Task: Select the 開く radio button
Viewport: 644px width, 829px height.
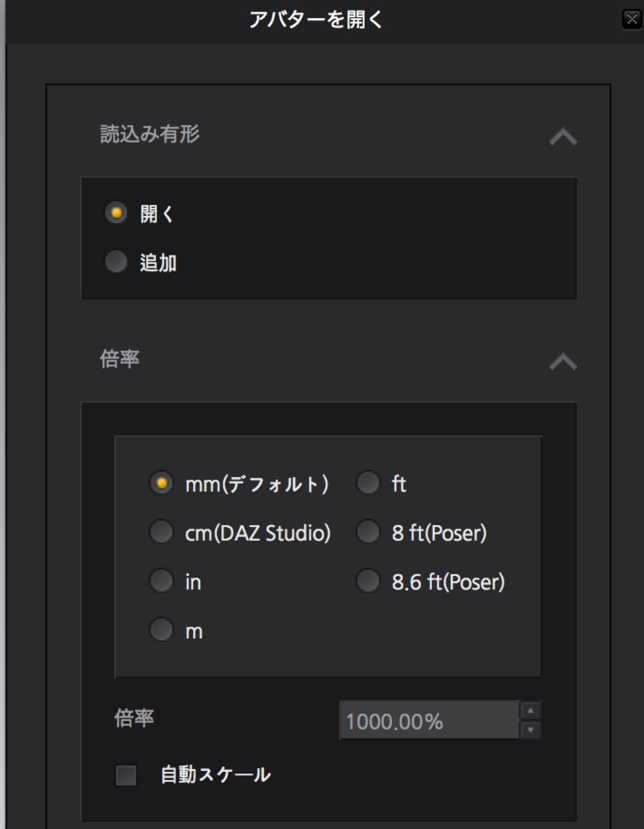Action: click(116, 213)
